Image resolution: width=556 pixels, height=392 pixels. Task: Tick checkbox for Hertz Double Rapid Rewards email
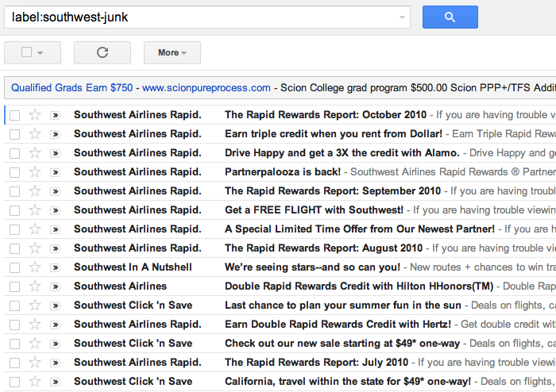pyautogui.click(x=14, y=325)
